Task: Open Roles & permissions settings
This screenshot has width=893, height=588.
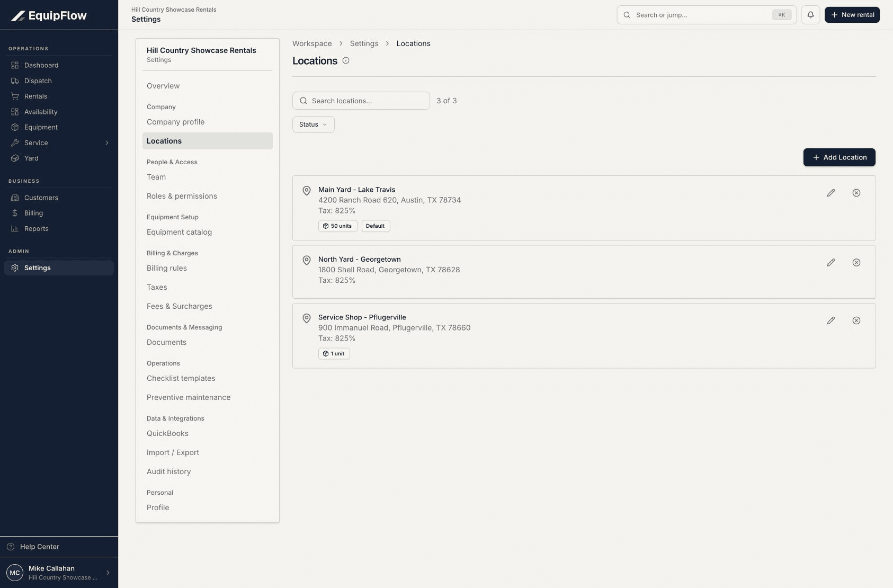Action: pos(207,196)
